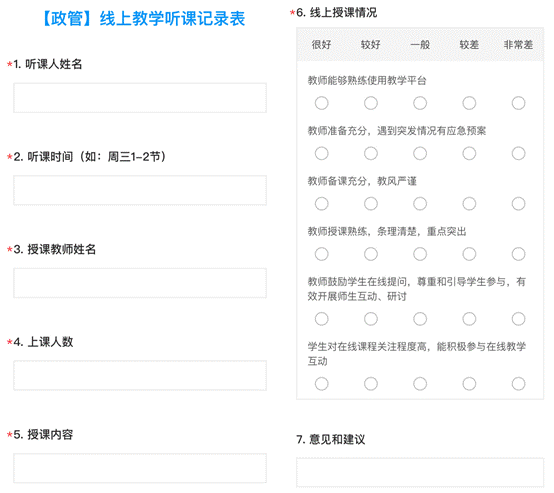Screen dimensions: 554x493
Task: Choose 一般 for 遇到突发情况有应急预案
Action: [420, 153]
